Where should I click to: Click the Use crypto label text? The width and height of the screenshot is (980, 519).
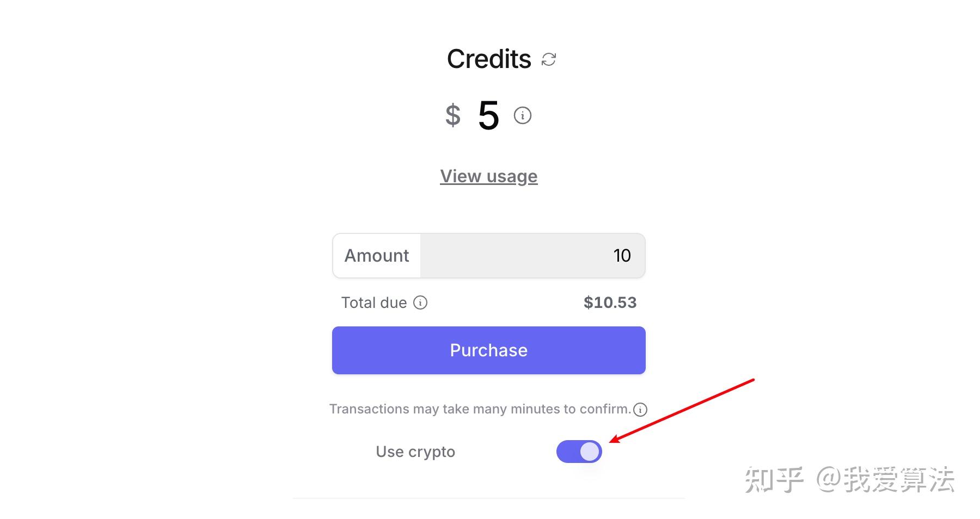(415, 452)
